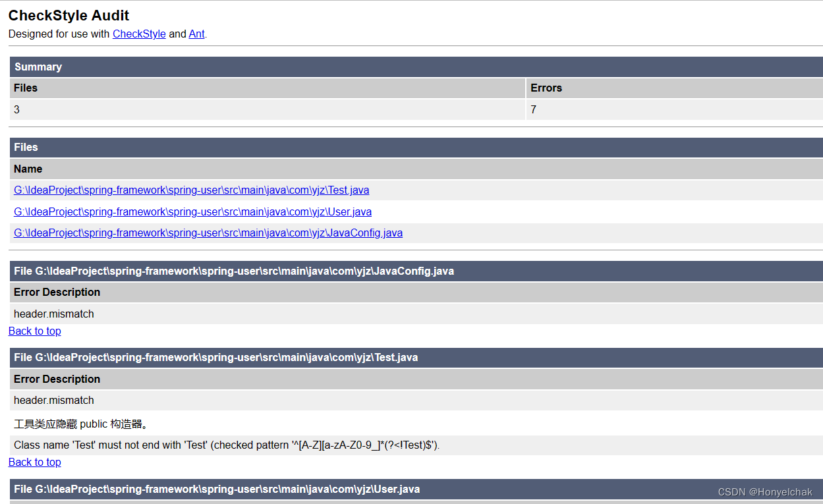Select the header.mismatch error for JavaConfig.java

(x=54, y=314)
